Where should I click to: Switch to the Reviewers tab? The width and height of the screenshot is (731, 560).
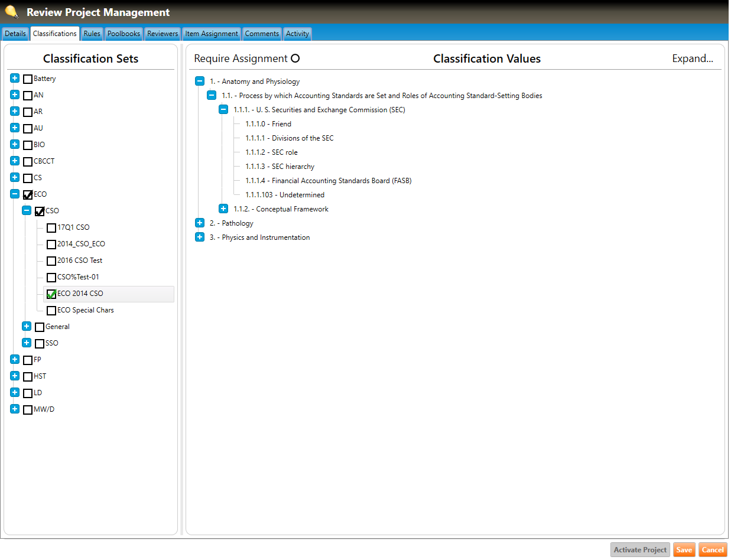[x=163, y=34]
